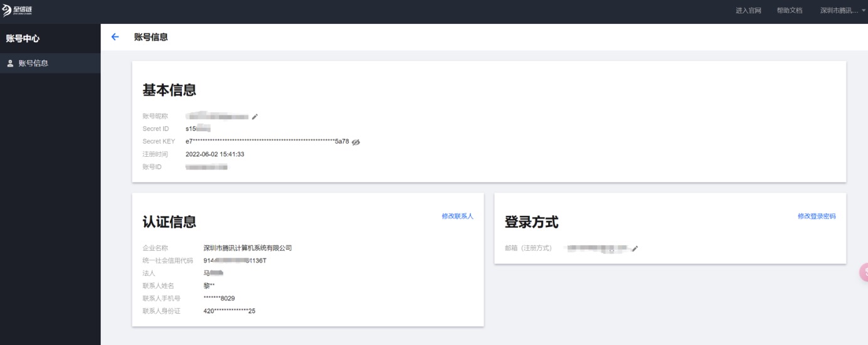This screenshot has width=868, height=345.
Task: Click the 账号信息 title in page header
Action: click(151, 37)
